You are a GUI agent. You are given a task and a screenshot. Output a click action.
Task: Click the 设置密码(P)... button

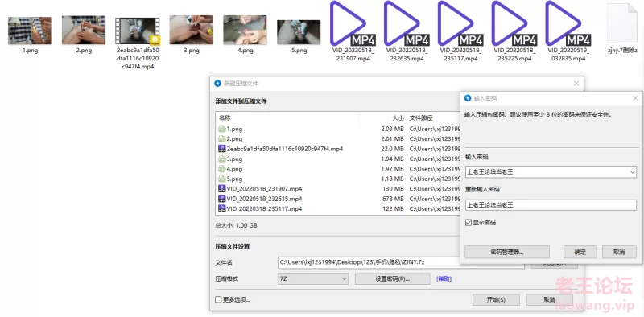point(392,279)
